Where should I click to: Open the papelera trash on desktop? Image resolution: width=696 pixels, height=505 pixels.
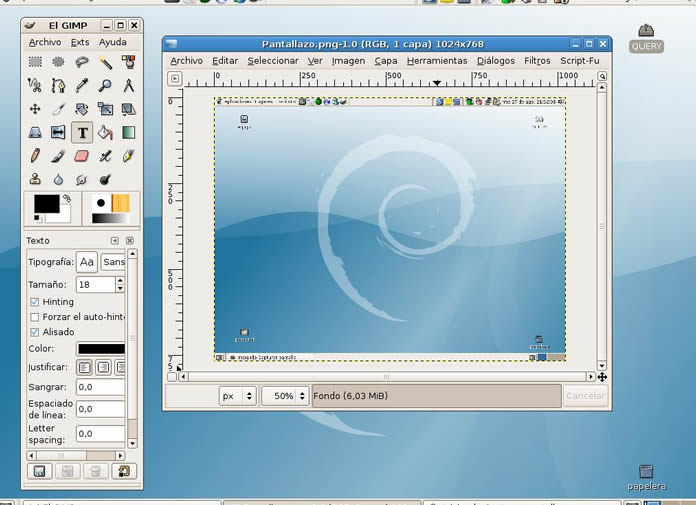click(x=646, y=473)
